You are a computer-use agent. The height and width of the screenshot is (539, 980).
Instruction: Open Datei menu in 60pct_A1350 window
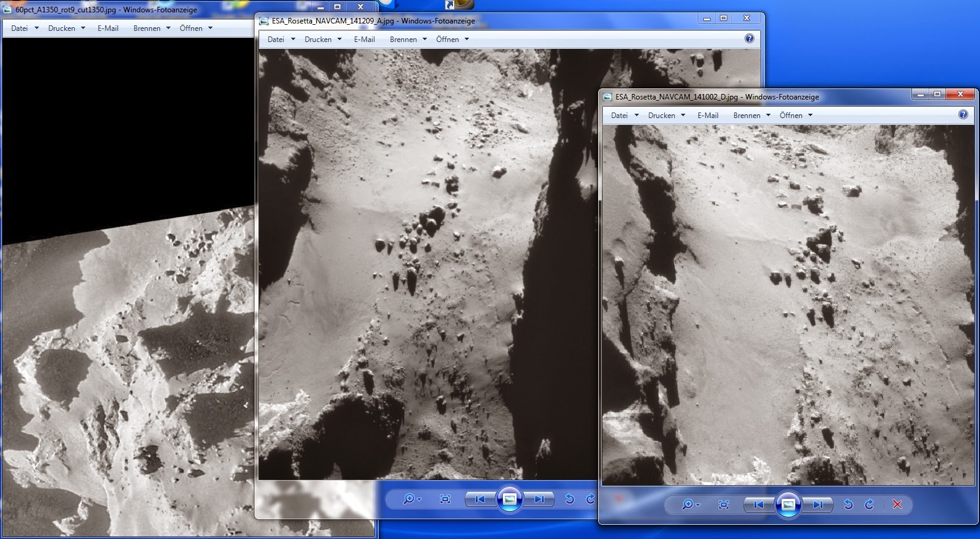pos(24,28)
